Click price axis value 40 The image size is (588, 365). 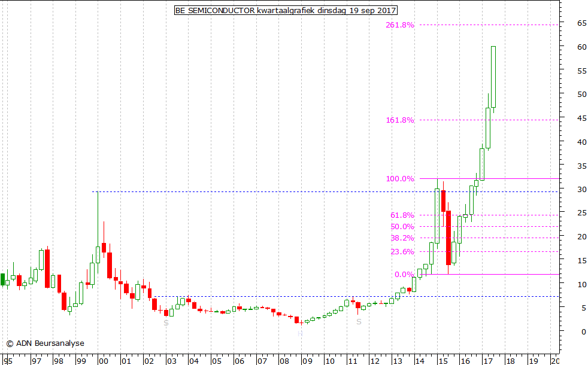pos(581,142)
